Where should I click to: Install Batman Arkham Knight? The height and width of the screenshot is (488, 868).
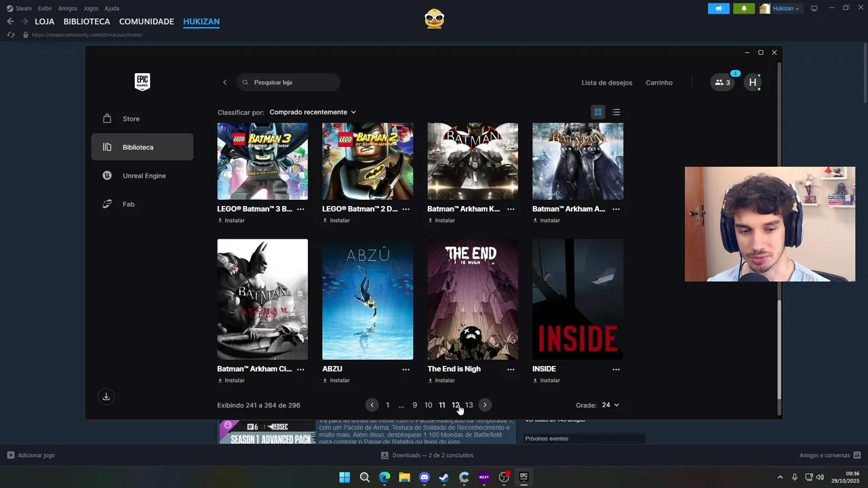[x=441, y=220]
